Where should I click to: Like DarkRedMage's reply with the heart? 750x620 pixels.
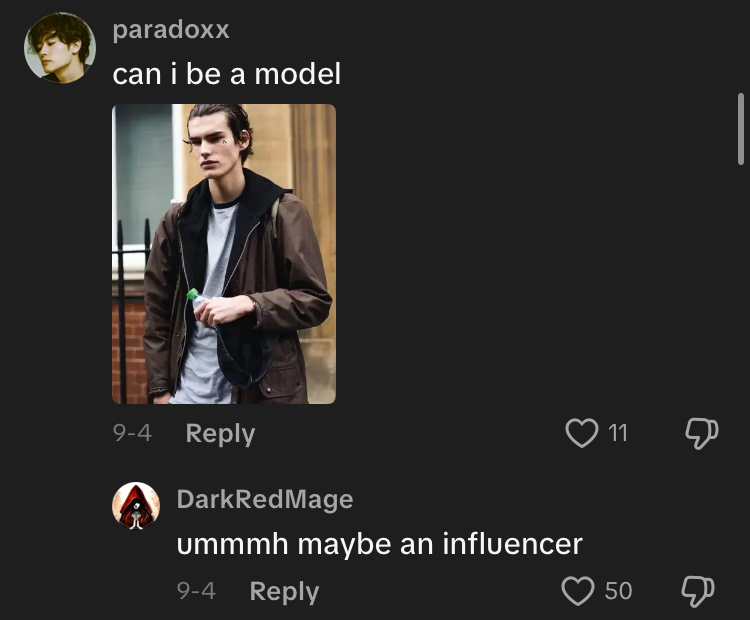point(578,591)
